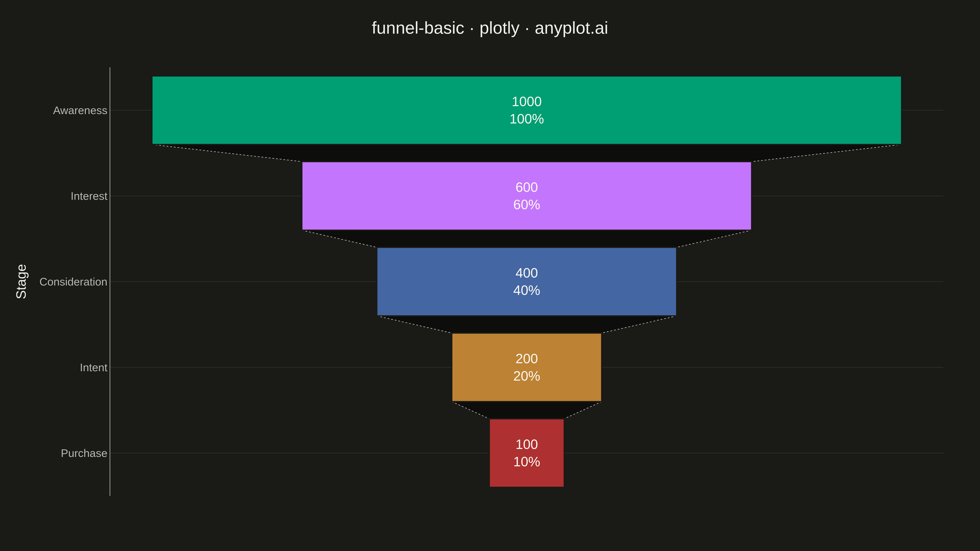This screenshot has width=980, height=551.
Task: Click connector between Interest and Consideration
Action: coord(527,239)
